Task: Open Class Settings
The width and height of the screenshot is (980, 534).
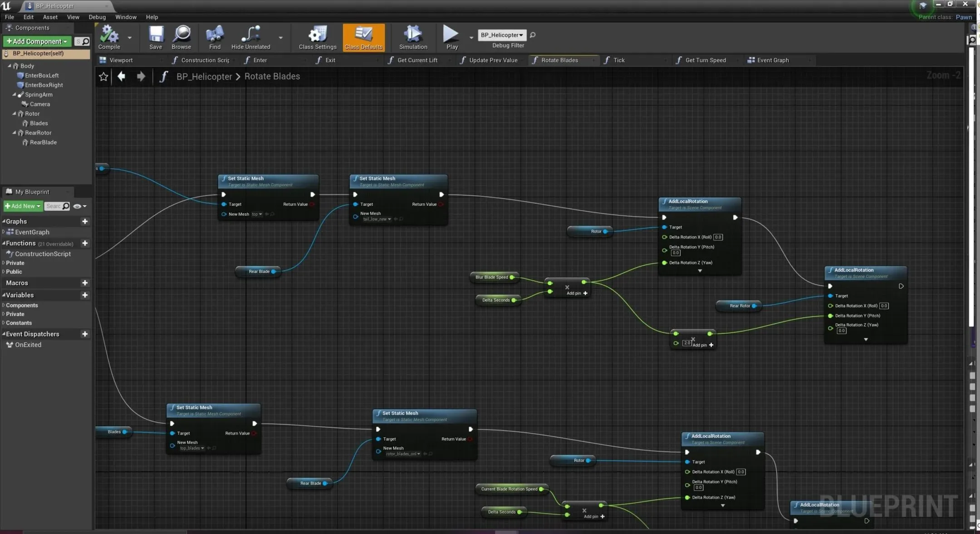Action: pyautogui.click(x=318, y=37)
